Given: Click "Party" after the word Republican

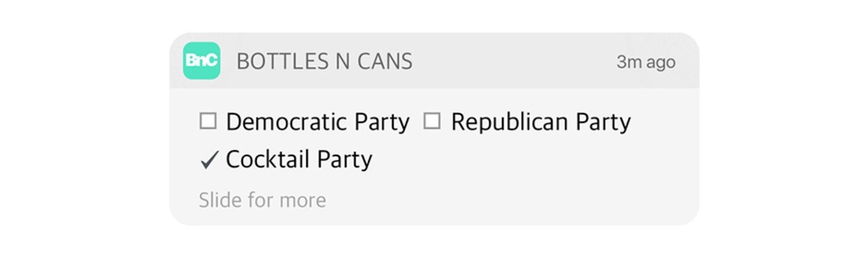Looking at the screenshot, I should (603, 123).
